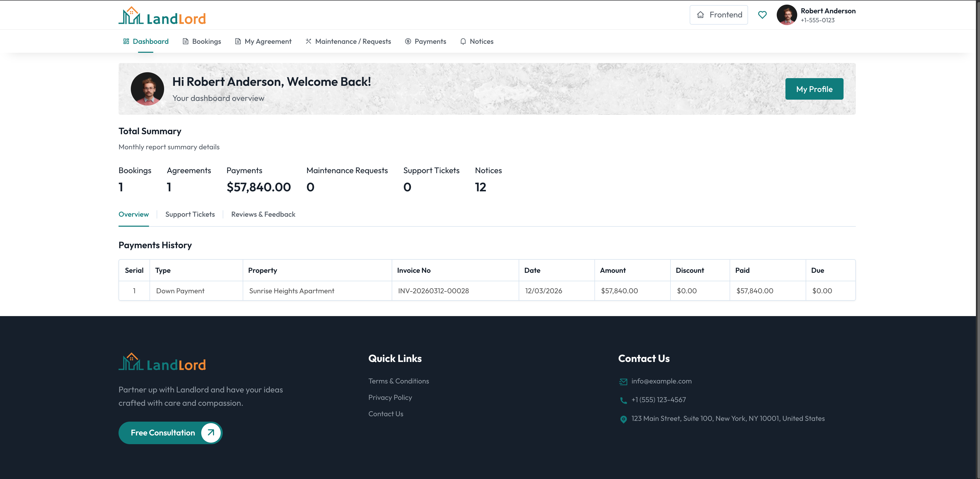Open the Reviews & Feedback tab

(x=263, y=214)
